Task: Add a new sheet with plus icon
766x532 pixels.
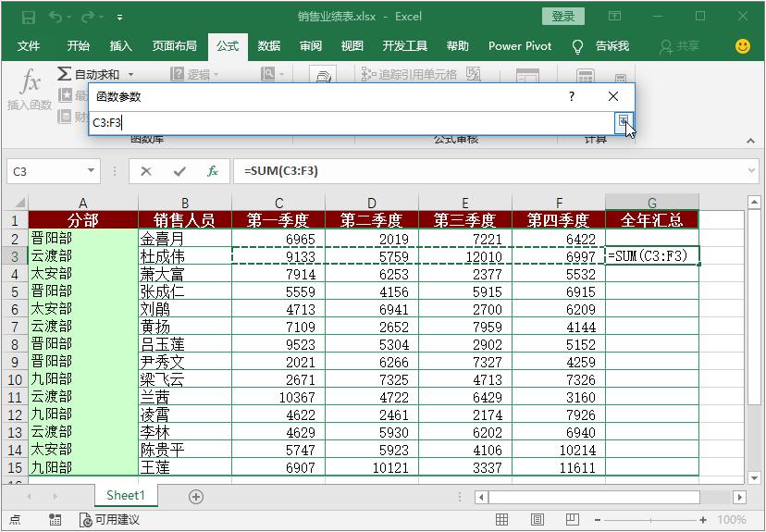Action: coord(196,497)
